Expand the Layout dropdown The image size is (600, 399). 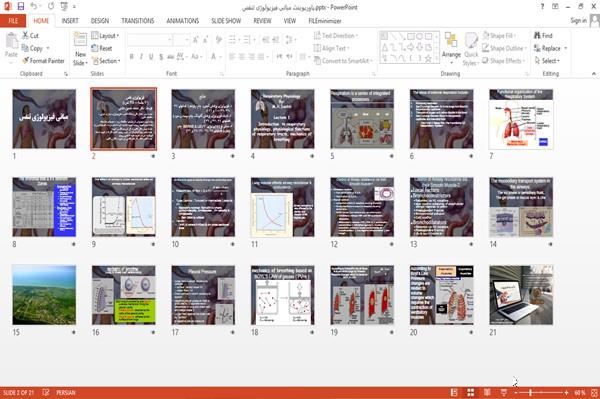105,36
